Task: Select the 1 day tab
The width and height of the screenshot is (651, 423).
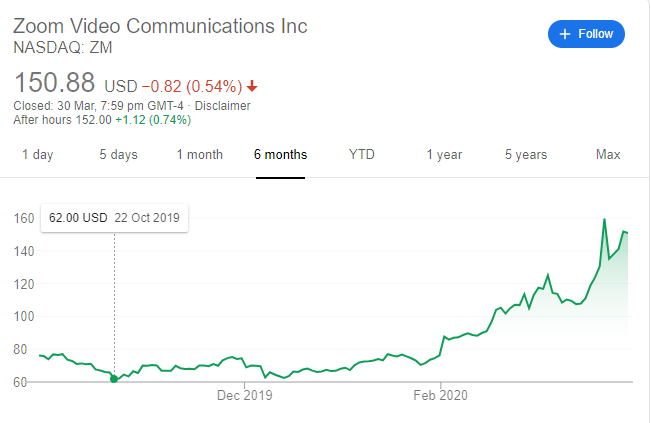Action: click(38, 154)
